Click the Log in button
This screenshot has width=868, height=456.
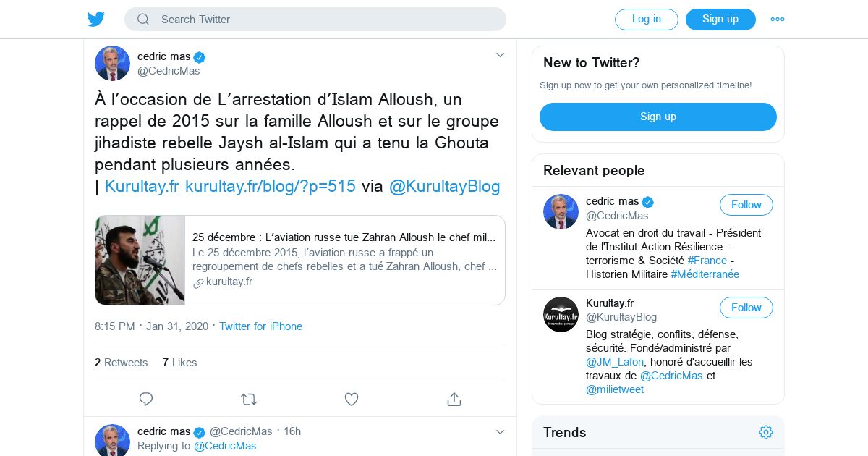tap(646, 20)
